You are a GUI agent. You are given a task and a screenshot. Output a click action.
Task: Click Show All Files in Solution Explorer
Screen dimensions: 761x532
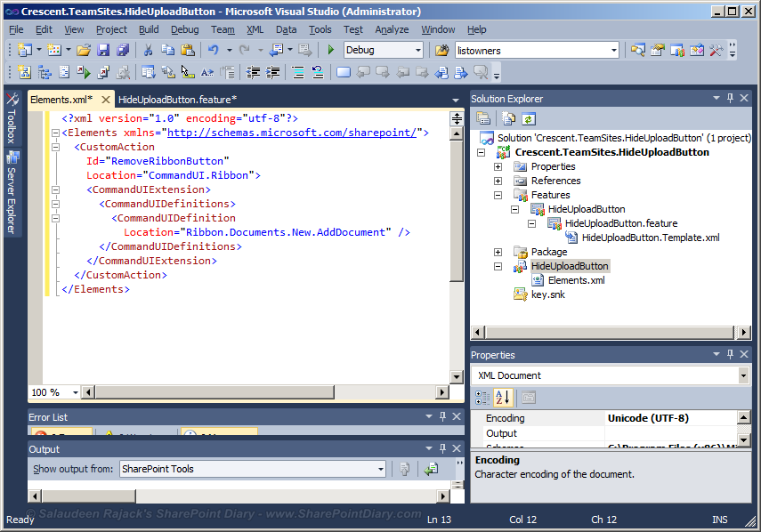(x=508, y=118)
